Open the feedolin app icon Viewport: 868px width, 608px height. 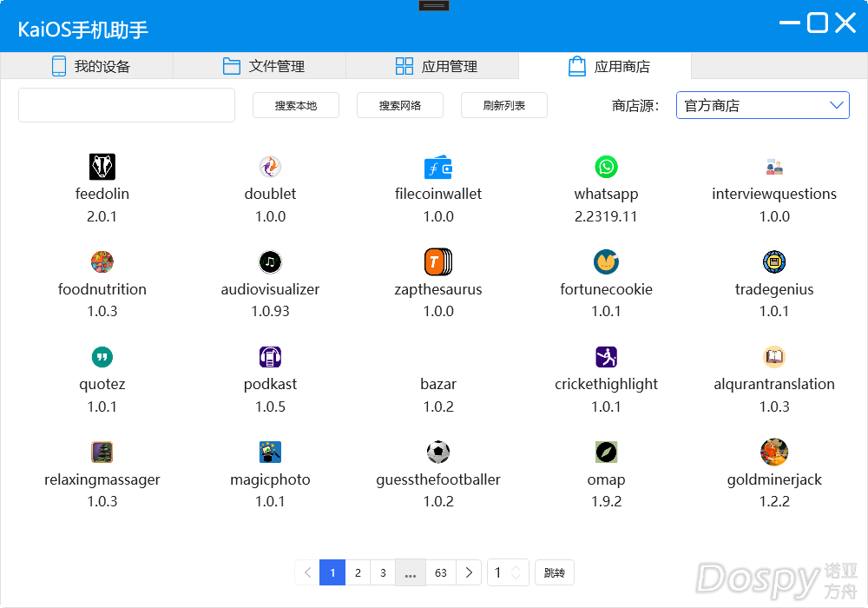pyautogui.click(x=102, y=167)
